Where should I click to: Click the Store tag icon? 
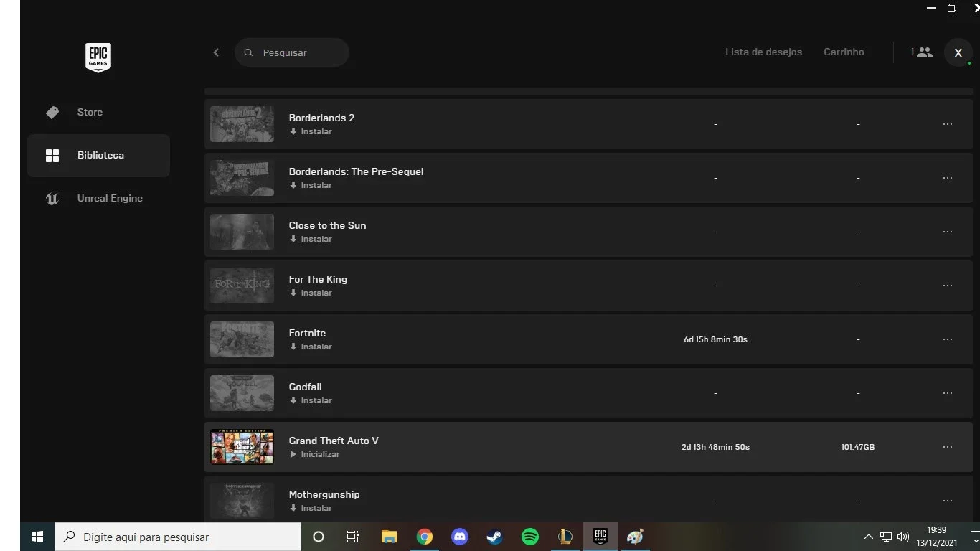(x=52, y=113)
